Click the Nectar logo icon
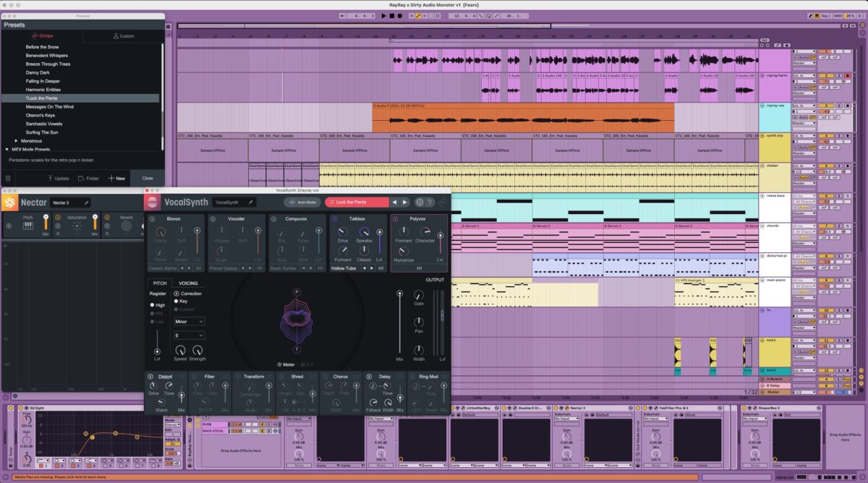The width and height of the screenshot is (868, 483). pyautogui.click(x=10, y=202)
